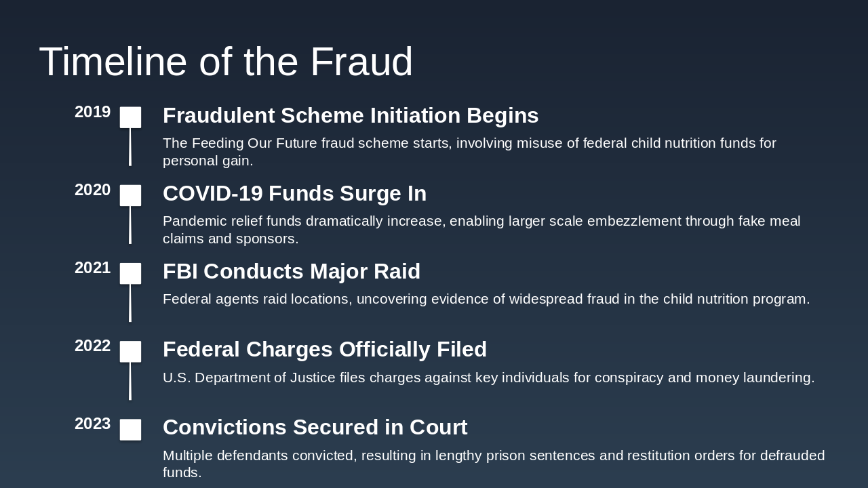Select the 2023 timeline square marker

(131, 429)
